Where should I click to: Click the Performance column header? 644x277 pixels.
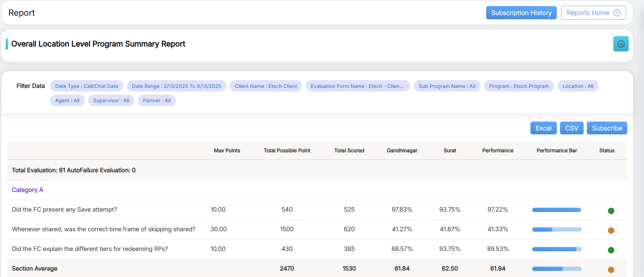pyautogui.click(x=498, y=150)
